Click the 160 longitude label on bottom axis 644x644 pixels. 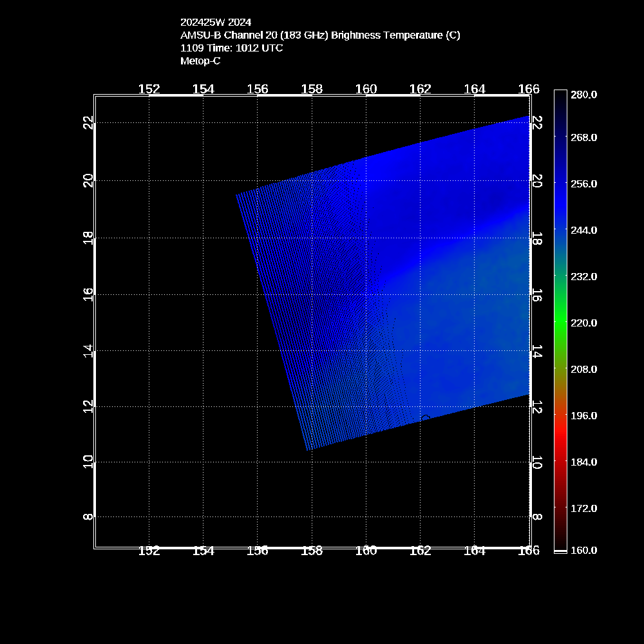point(366,551)
